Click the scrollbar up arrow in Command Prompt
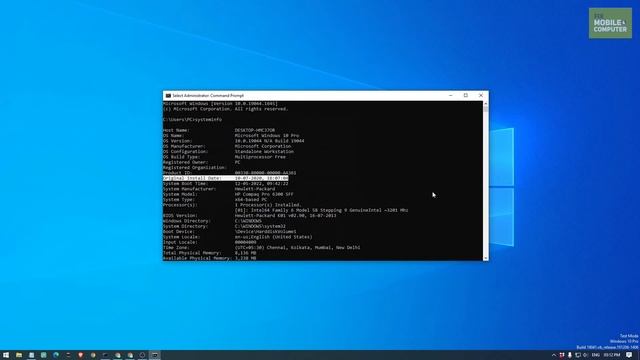Image resolution: width=640 pixels, height=360 pixels. point(485,104)
